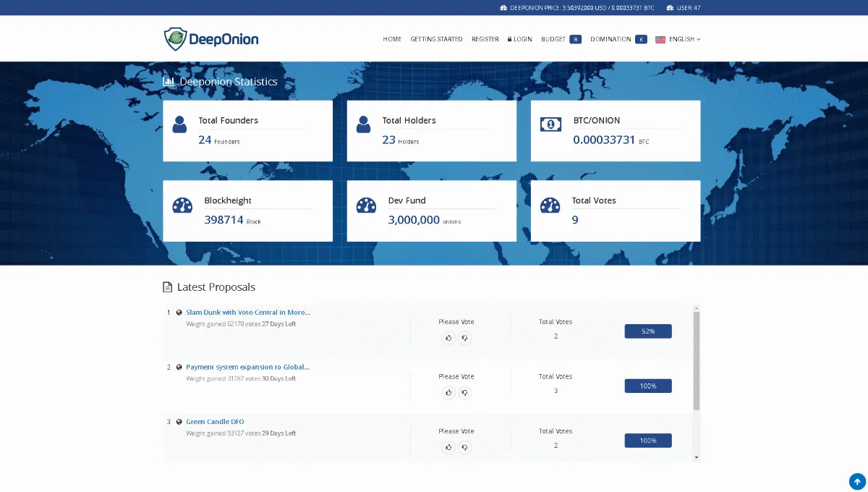Click the Latest Proposals heading
Viewport: 868px width, 492px height.
pos(216,287)
